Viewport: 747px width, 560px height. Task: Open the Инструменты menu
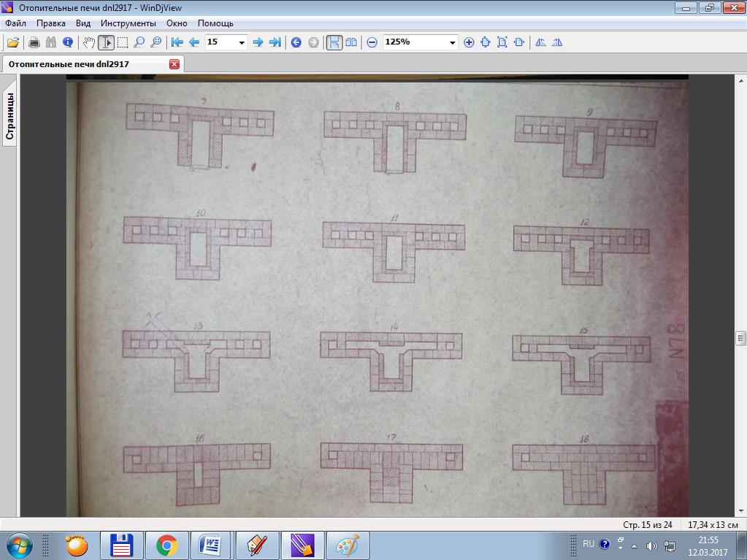tap(128, 23)
